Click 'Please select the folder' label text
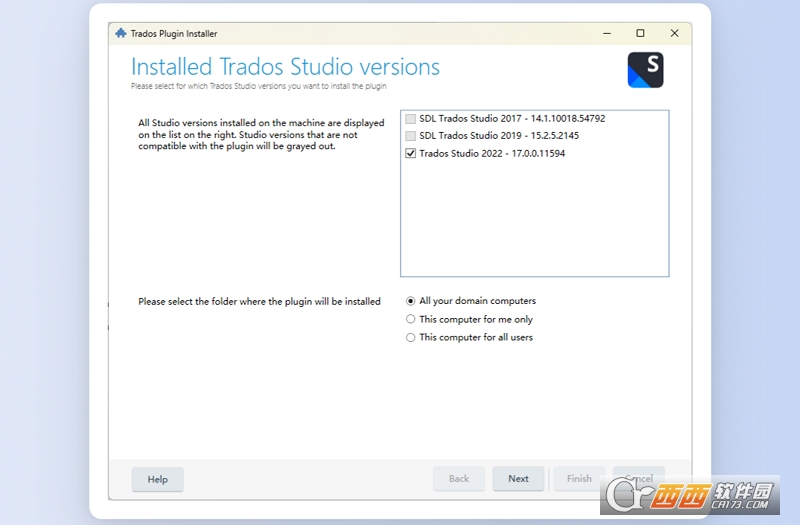800x525 pixels. click(x=259, y=302)
